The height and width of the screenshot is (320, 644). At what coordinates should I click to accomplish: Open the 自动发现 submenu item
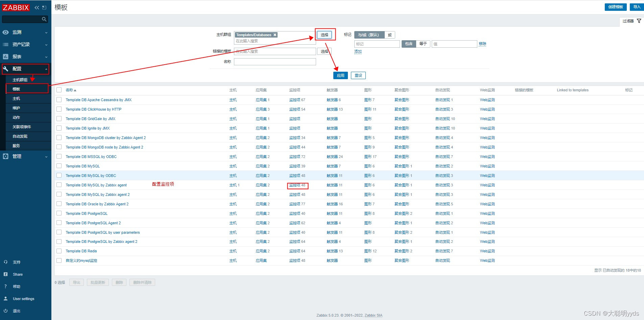(x=20, y=136)
